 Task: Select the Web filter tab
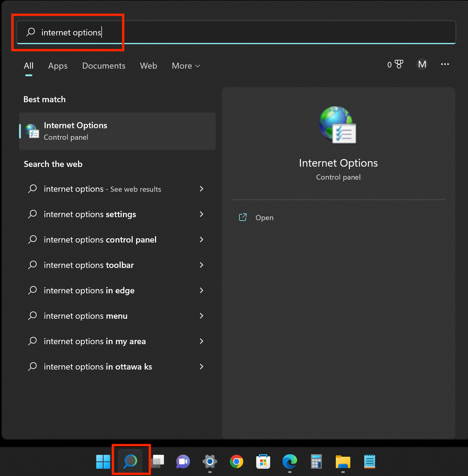pyautogui.click(x=149, y=66)
